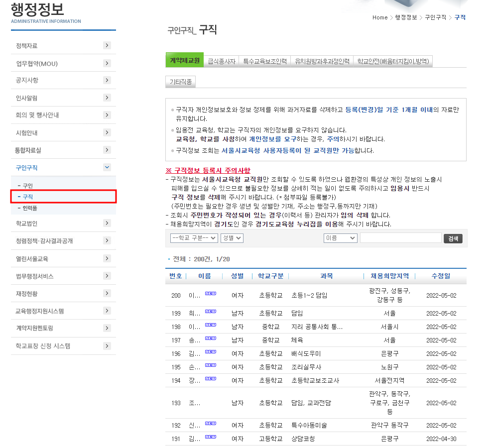This screenshot has height=448, width=488.
Task: Expand the 업무협약(MOU) sidebar arrow
Action: click(x=107, y=63)
